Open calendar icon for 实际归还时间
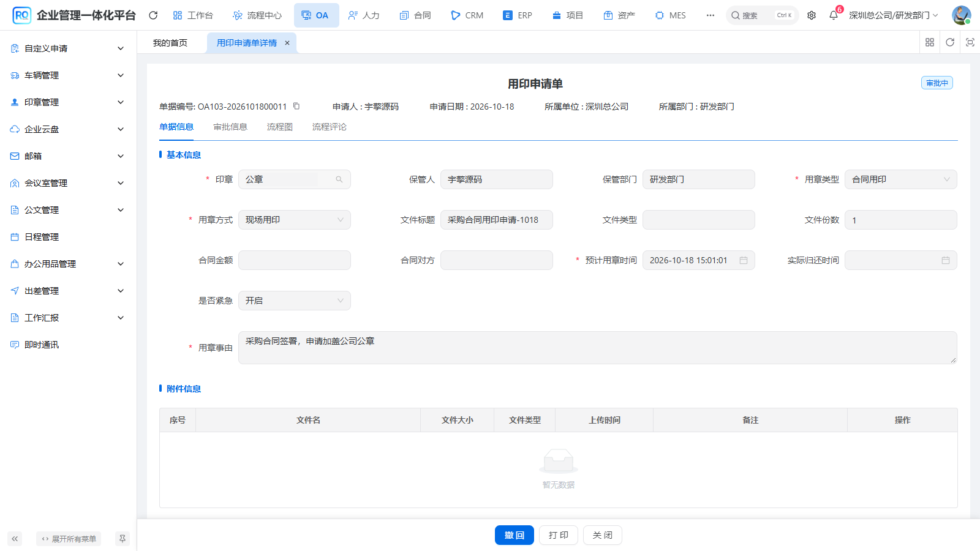 tap(946, 260)
